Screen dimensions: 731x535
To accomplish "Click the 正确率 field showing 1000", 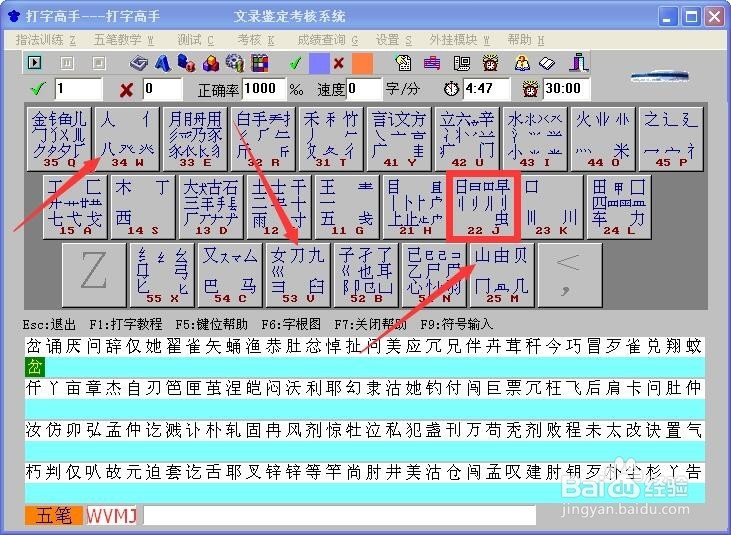I will [x=264, y=89].
